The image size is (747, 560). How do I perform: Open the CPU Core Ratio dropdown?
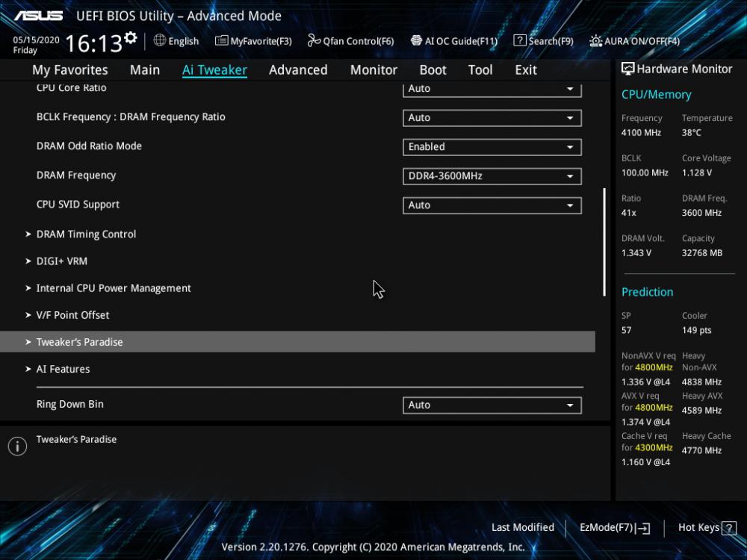pyautogui.click(x=492, y=89)
